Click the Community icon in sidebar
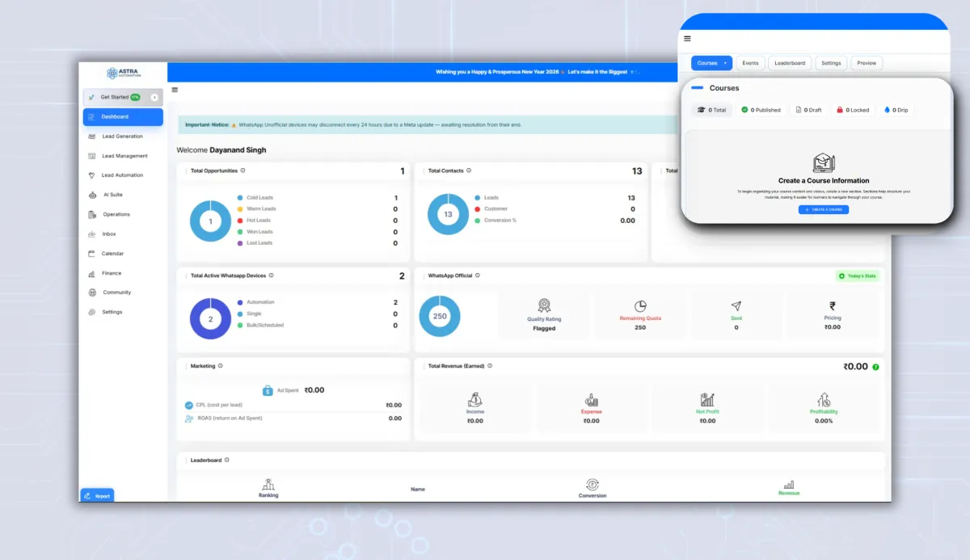 tap(93, 293)
